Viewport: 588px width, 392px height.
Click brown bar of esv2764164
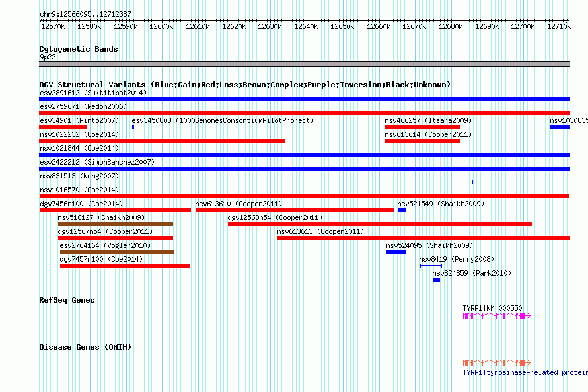tap(117, 252)
